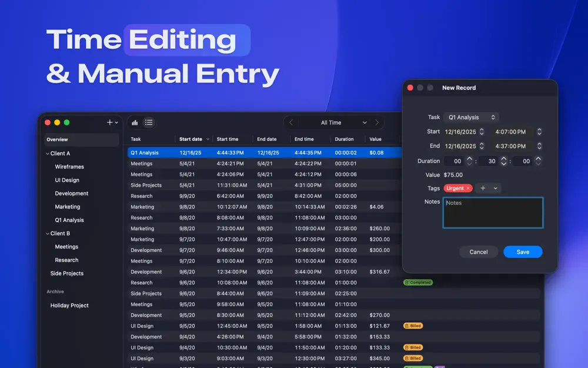The image size is (588, 368).
Task: Collapse the Client A project group
Action: click(x=47, y=153)
